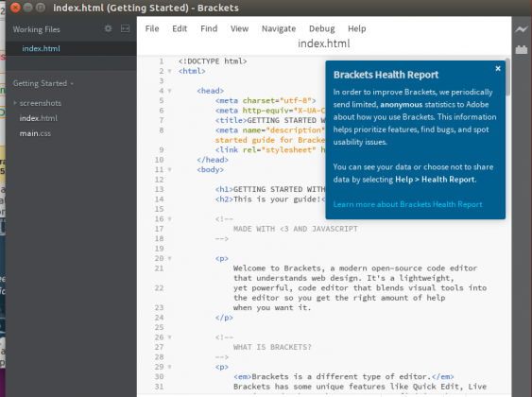Fold the comment block arrow at line 16
The width and height of the screenshot is (532, 397).
pos(170,219)
